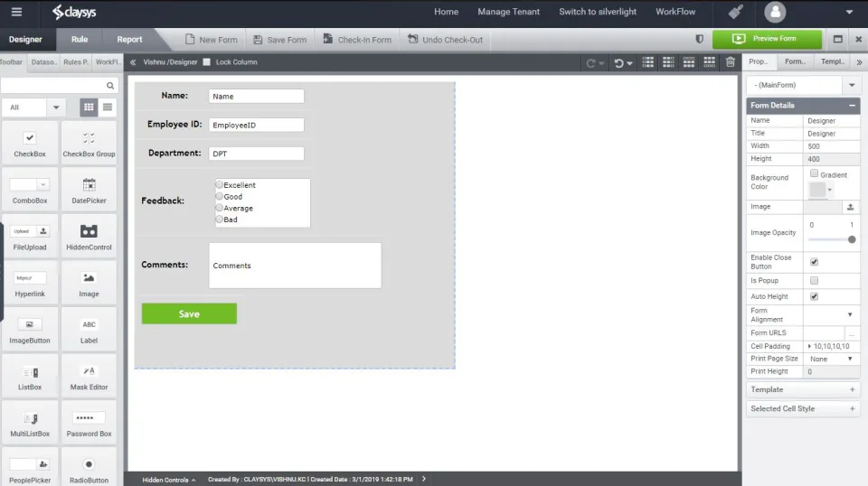Toggle the Is Popup checkbox
Viewport: 868px width, 486px height.
814,281
